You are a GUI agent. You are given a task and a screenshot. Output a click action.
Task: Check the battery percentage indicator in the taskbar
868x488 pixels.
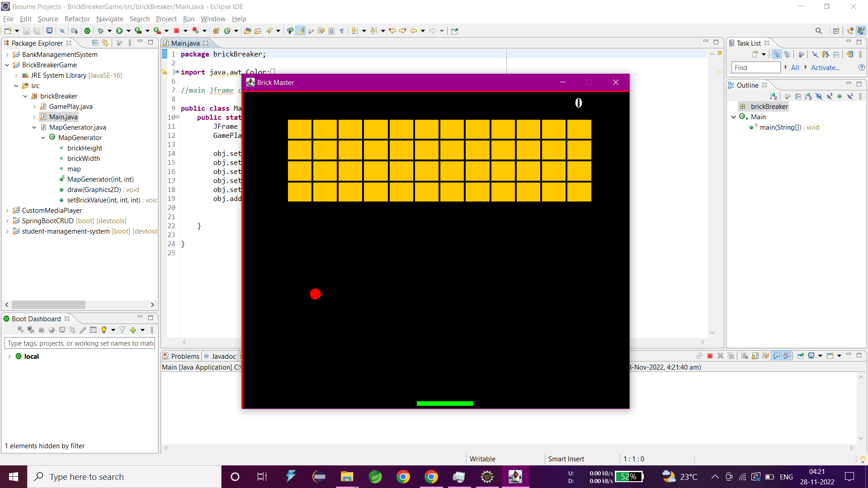pos(629,476)
